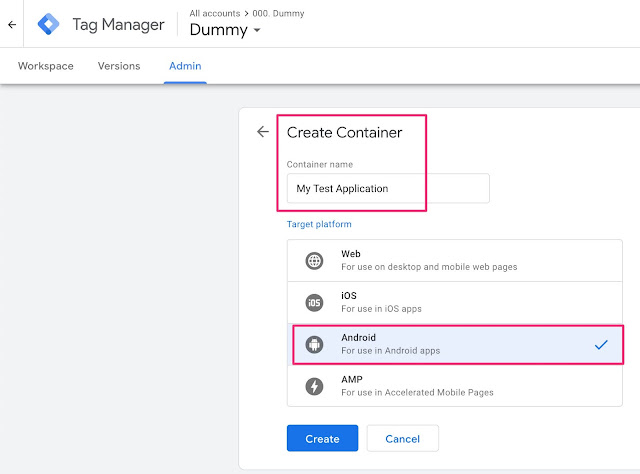Screen dimensions: 640x474
Task: Click the AMP lightning bolt icon
Action: [315, 386]
